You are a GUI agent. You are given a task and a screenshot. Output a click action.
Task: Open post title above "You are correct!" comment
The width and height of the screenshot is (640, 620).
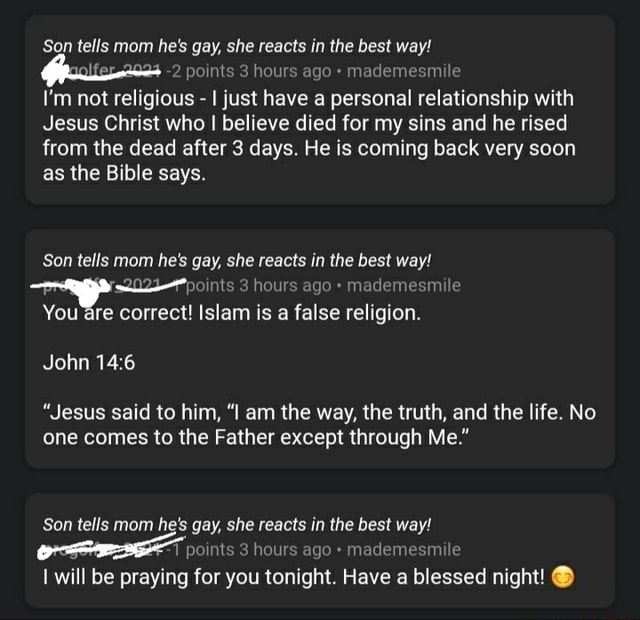coord(237,260)
